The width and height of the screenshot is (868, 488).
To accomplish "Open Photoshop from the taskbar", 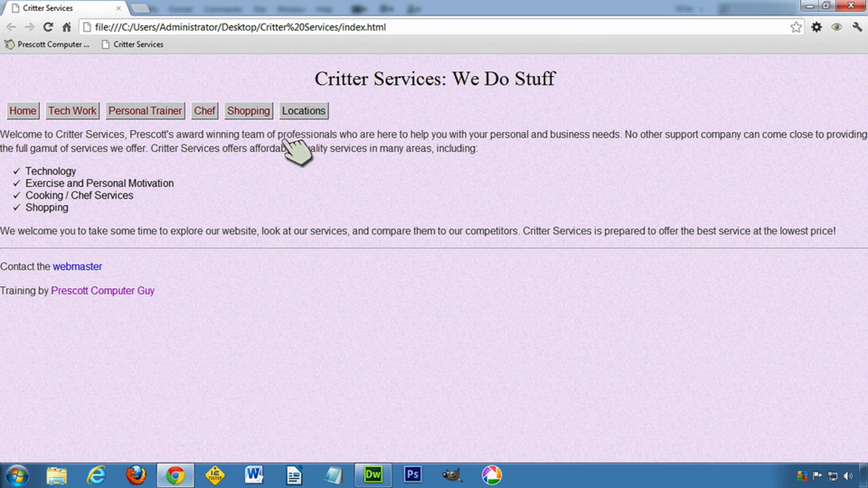I will (x=412, y=474).
